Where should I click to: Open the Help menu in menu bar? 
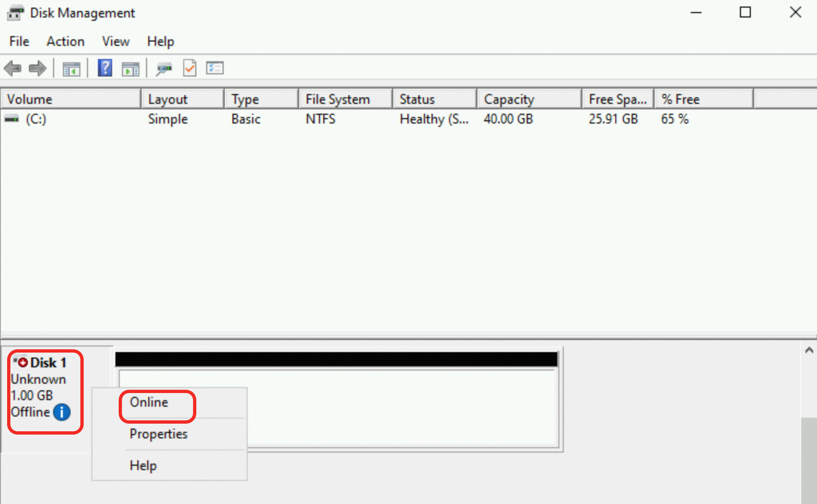coord(161,42)
